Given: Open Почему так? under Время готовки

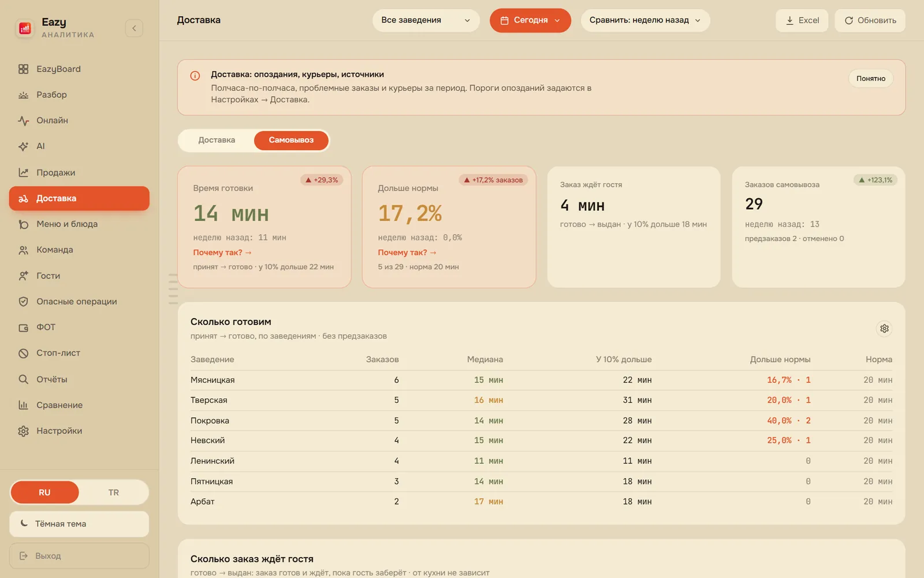Looking at the screenshot, I should pyautogui.click(x=222, y=253).
